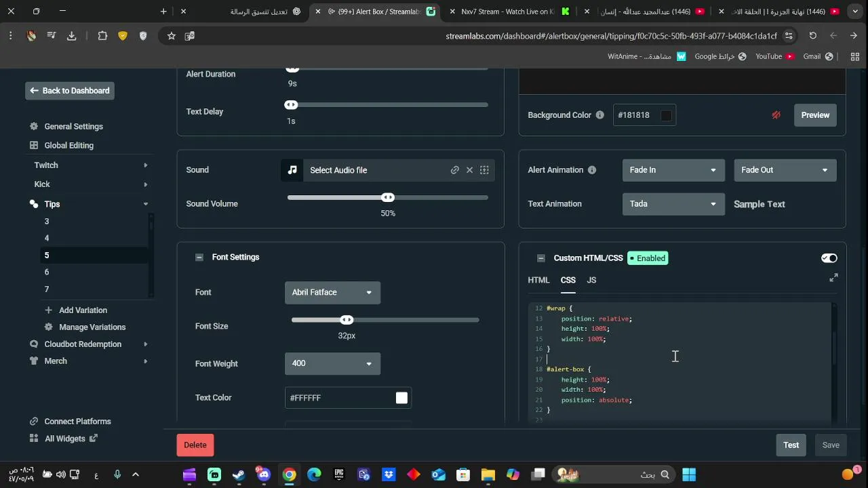
Task: Click the Alert Animation info icon
Action: tap(592, 170)
